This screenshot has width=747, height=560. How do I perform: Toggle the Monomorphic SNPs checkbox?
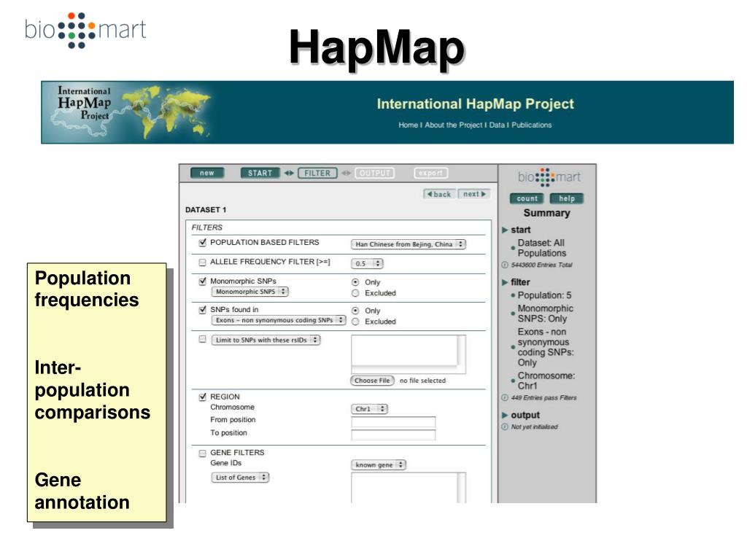(203, 281)
